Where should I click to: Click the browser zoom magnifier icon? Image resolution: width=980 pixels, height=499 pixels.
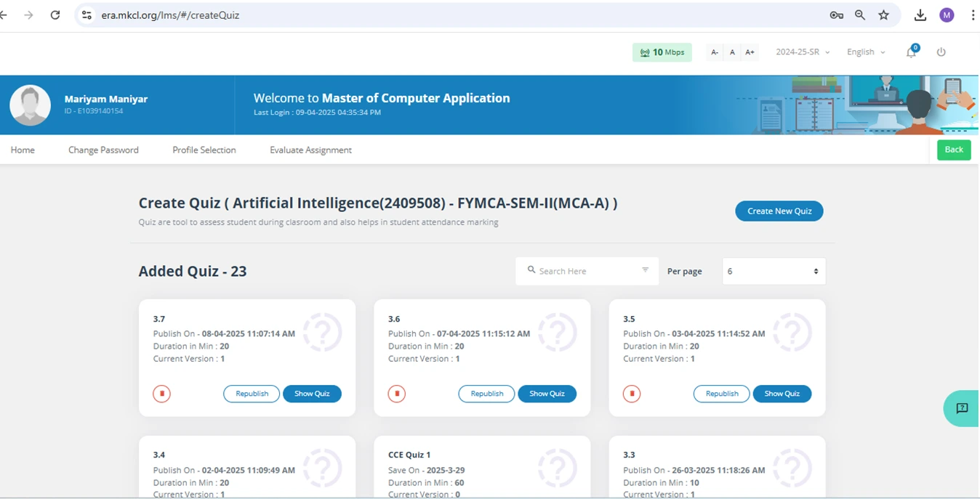860,15
